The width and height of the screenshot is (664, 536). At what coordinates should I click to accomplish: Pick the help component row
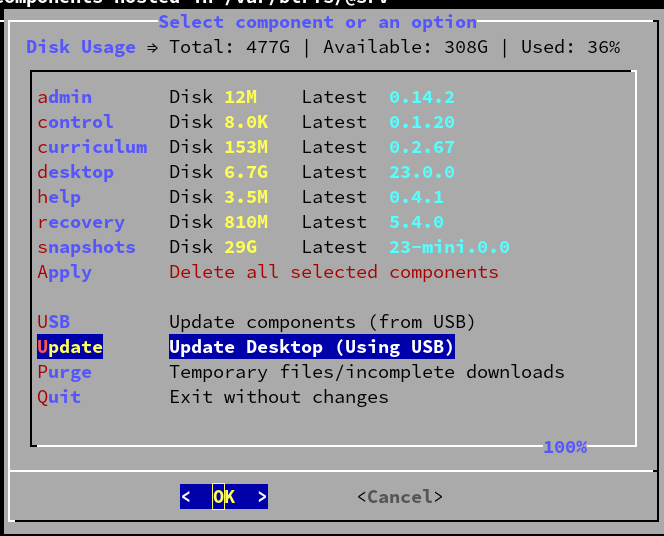tap(59, 197)
